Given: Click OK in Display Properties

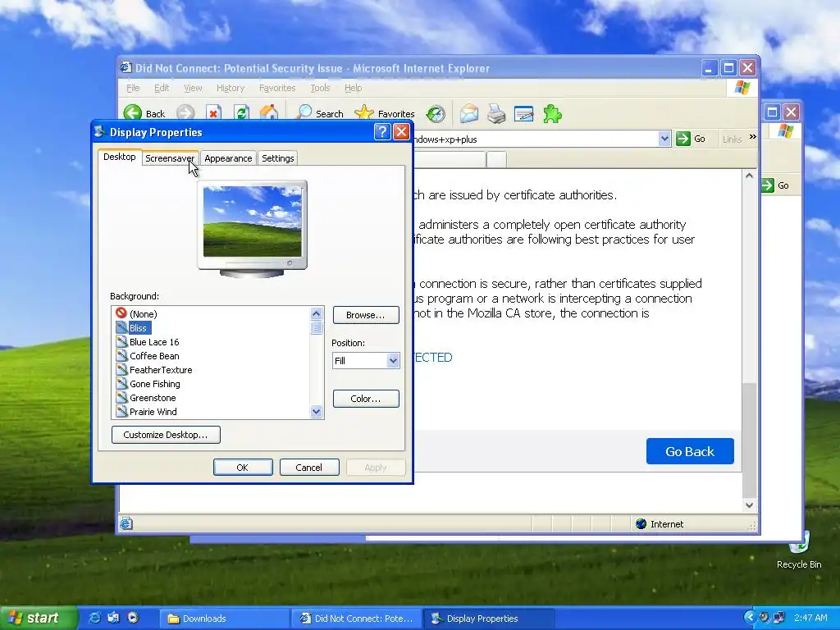Looking at the screenshot, I should coord(243,467).
